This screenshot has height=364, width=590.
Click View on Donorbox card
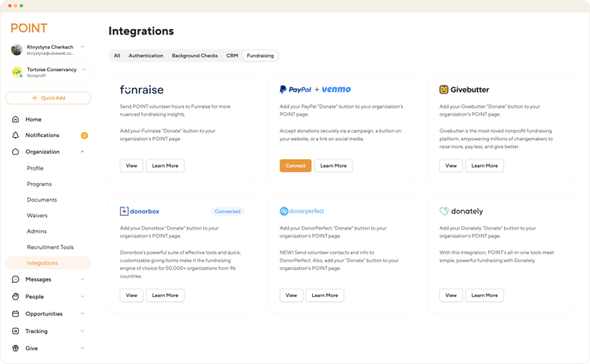click(x=131, y=295)
